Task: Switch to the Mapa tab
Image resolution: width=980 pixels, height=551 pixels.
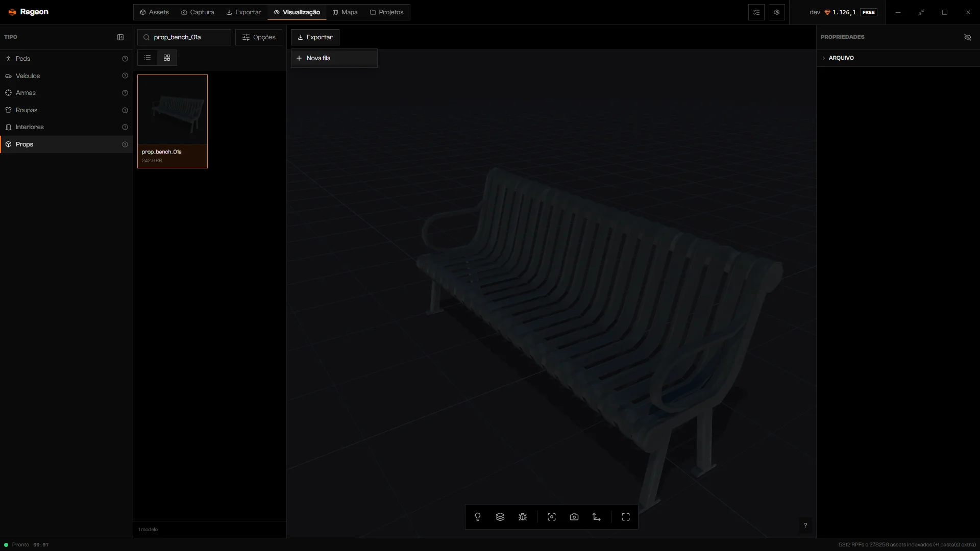Action: point(345,12)
